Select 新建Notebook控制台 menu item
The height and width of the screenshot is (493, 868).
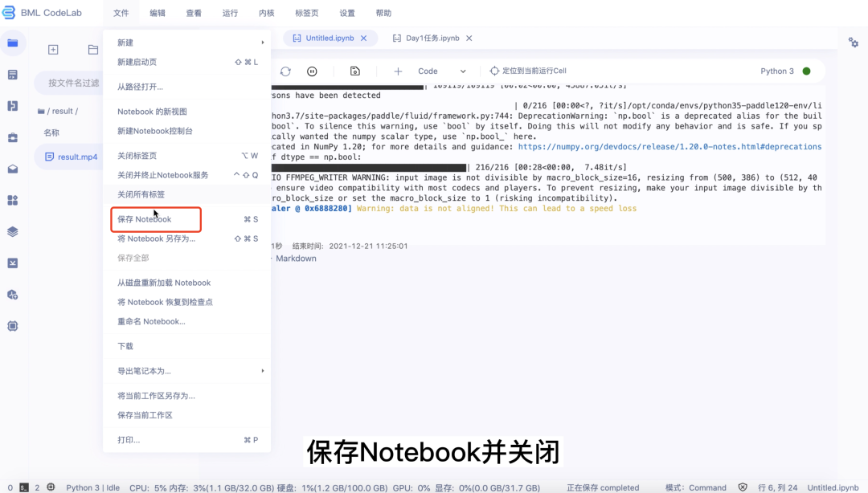coord(186,131)
